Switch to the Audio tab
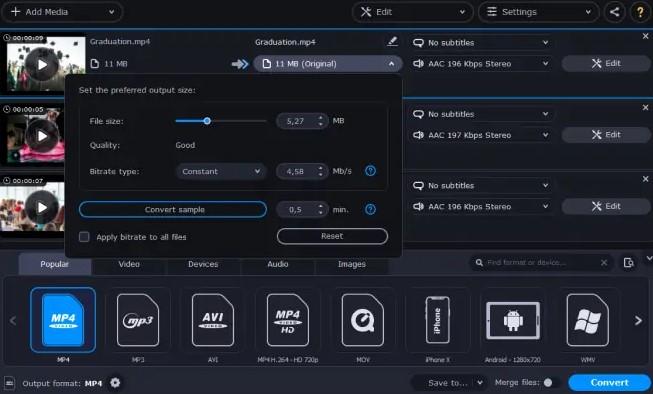Screen dimensions: 653x394 (x=278, y=264)
